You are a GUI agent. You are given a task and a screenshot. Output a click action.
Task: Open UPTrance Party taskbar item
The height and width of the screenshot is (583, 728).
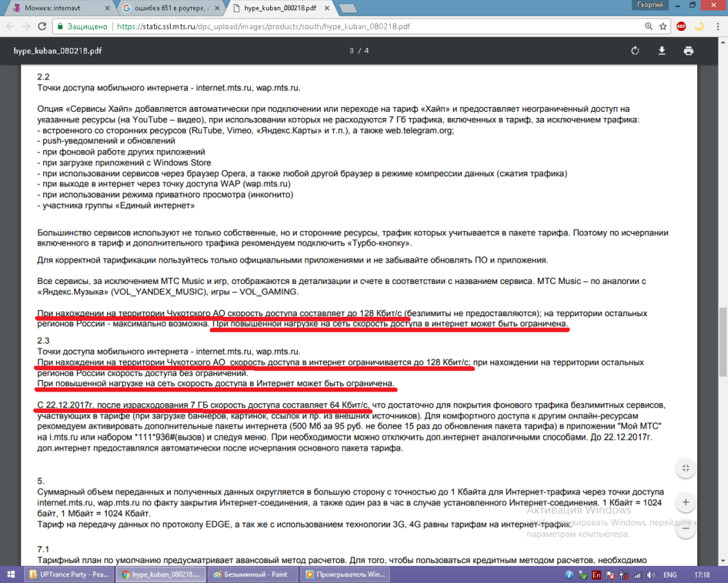69,575
